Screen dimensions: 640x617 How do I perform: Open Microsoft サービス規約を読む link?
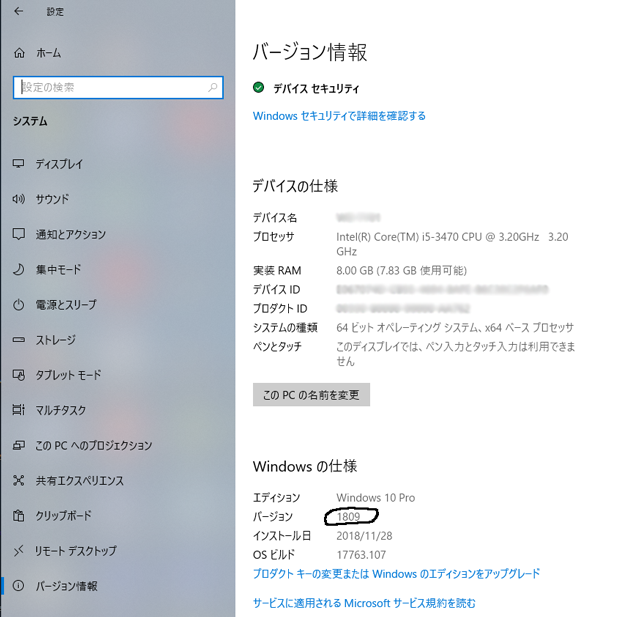pos(364,603)
